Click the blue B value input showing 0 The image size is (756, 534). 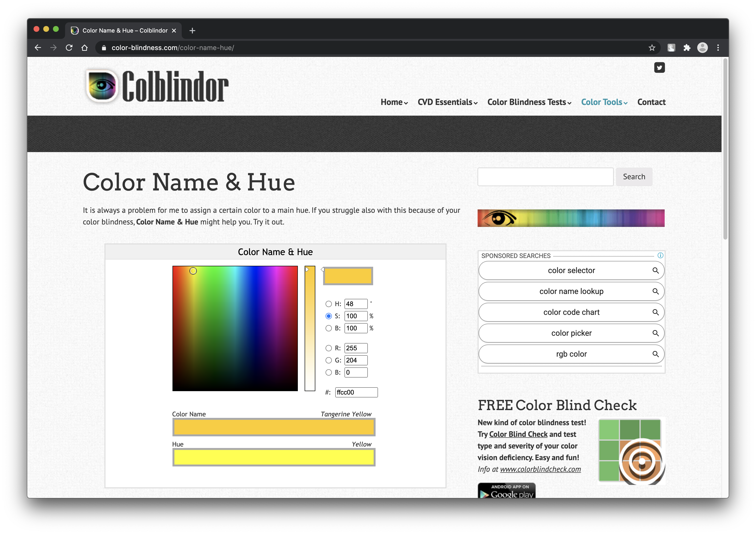356,372
